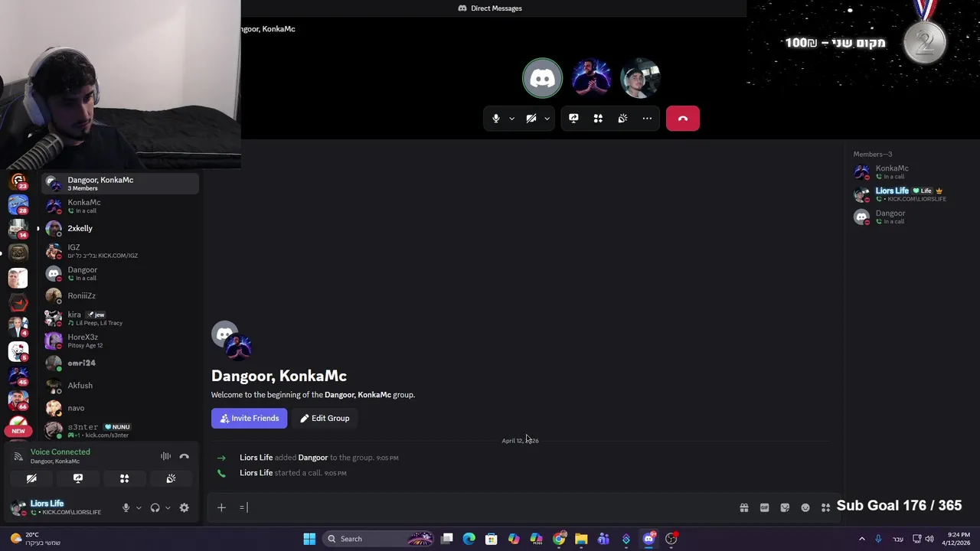The image size is (980, 551).
Task: Open more options ellipsis in call controls
Action: pyautogui.click(x=647, y=119)
